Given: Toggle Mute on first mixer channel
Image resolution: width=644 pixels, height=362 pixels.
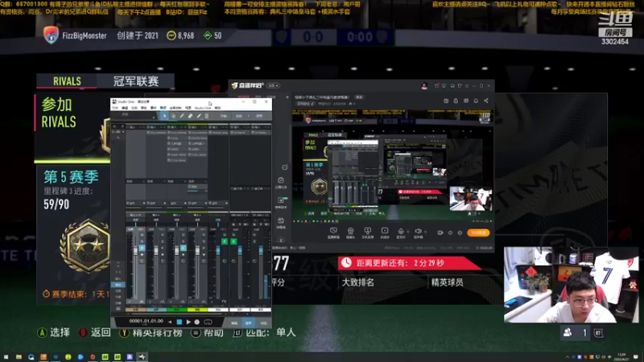Looking at the screenshot, I should (x=142, y=235).
